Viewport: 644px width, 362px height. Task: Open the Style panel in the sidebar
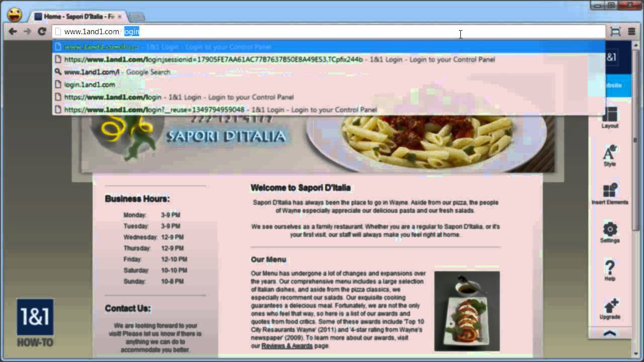(x=610, y=156)
